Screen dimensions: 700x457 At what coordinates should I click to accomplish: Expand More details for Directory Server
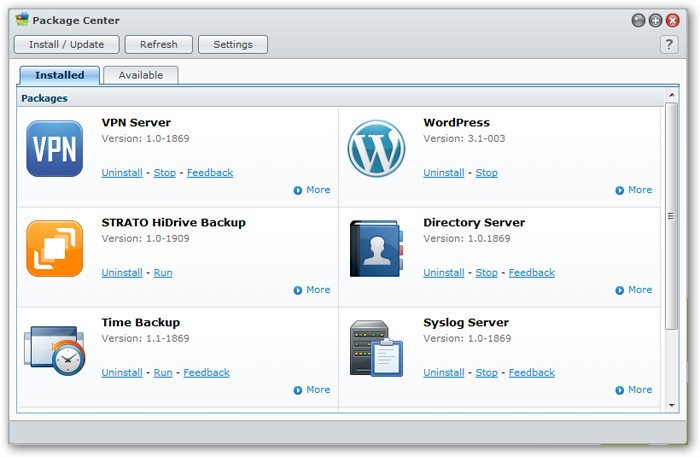(640, 290)
